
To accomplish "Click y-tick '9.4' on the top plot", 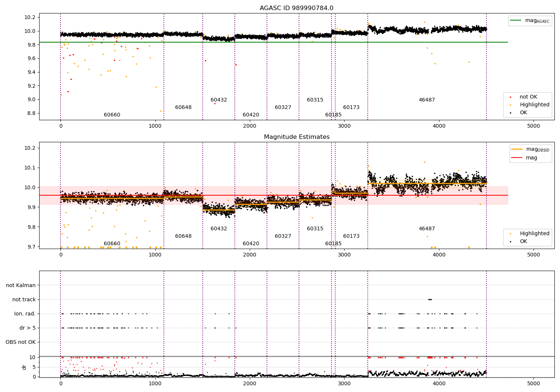I will (x=31, y=72).
